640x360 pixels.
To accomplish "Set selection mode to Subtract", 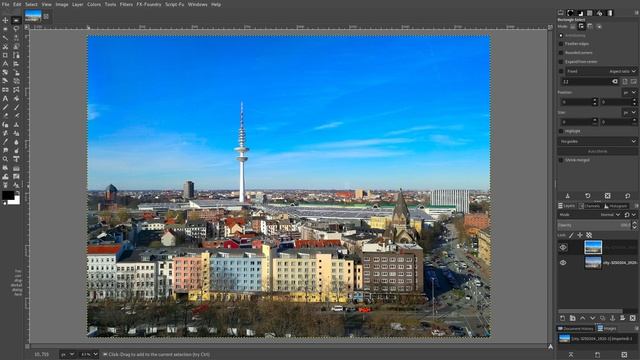I will point(590,27).
